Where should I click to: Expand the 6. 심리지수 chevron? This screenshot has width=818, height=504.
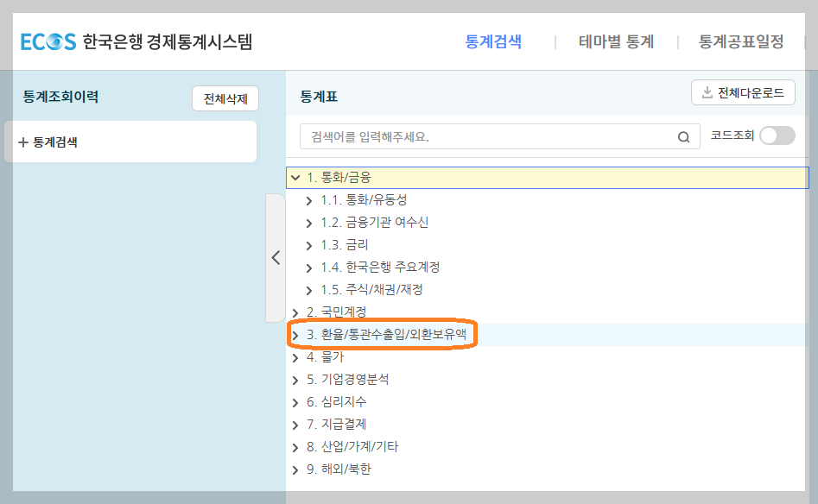coord(295,402)
